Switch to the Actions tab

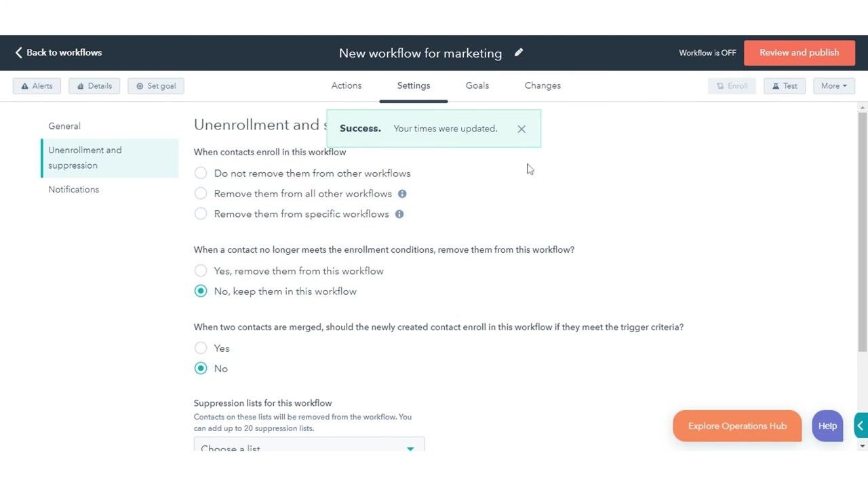coord(347,85)
